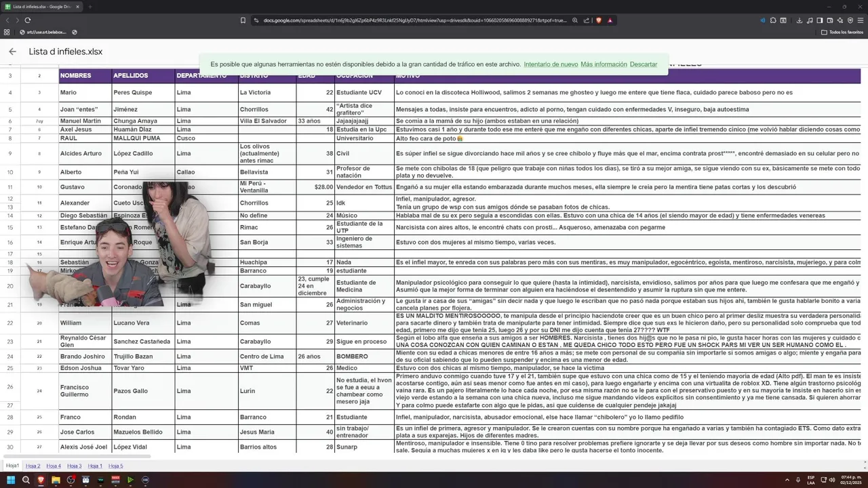The image size is (868, 488).
Task: Switch to the Hoja 2 sheet tab
Action: coord(33,466)
